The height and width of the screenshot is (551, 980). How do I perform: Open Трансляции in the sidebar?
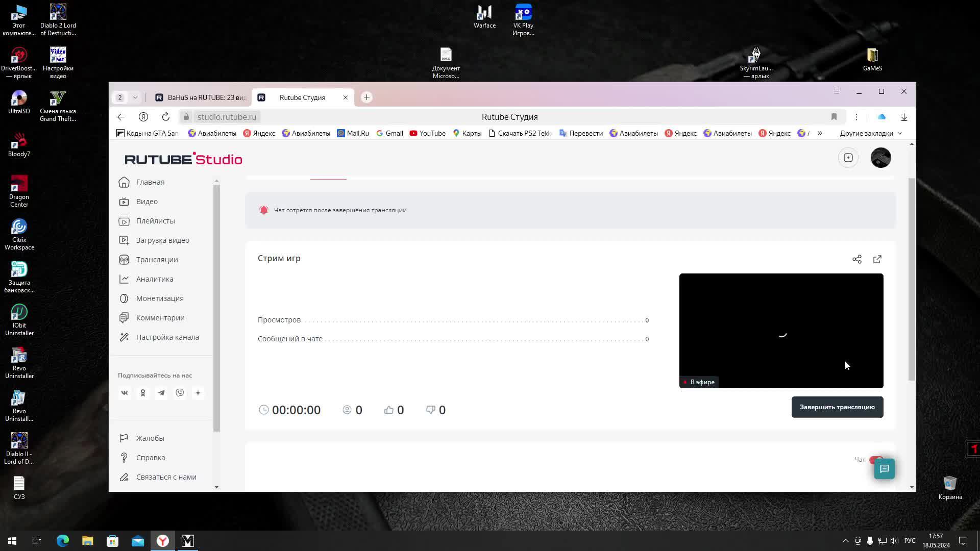pos(157,260)
